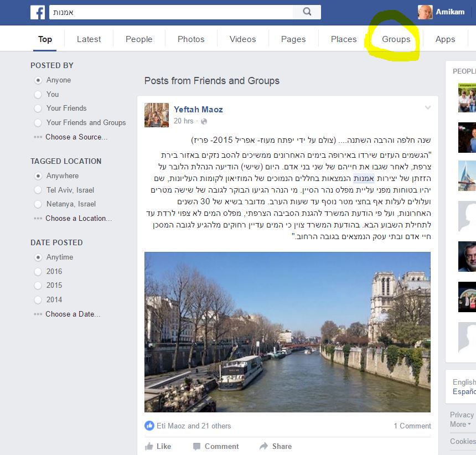Viewport: 476px width, 455px height.
Task: Switch to the Groups tab
Action: pos(396,39)
